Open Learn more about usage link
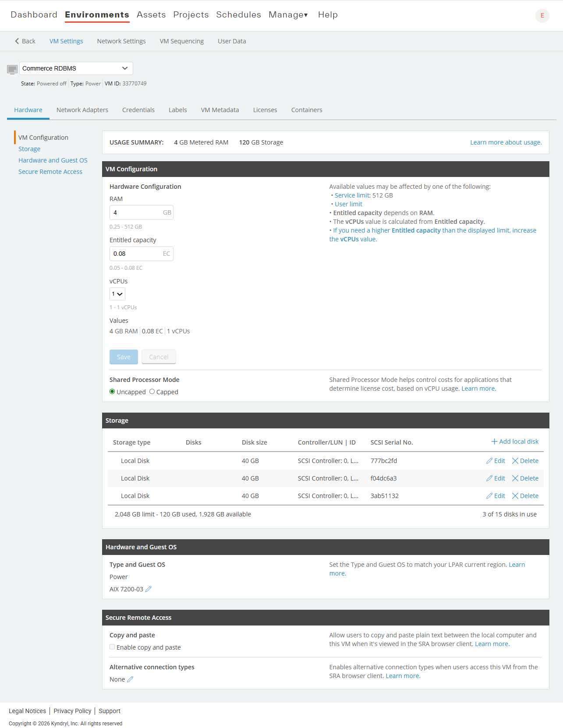The image size is (563, 728). [x=506, y=142]
